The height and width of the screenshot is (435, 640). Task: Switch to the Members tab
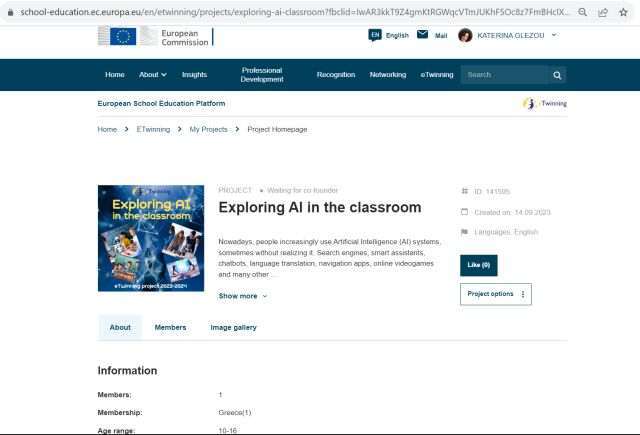click(x=170, y=327)
